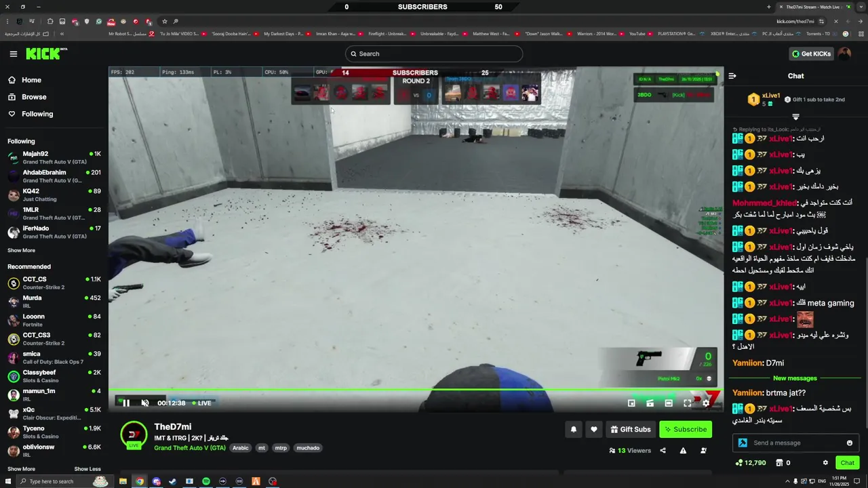This screenshot has height=488, width=868.
Task: Select the mtrp tag
Action: pyautogui.click(x=281, y=448)
